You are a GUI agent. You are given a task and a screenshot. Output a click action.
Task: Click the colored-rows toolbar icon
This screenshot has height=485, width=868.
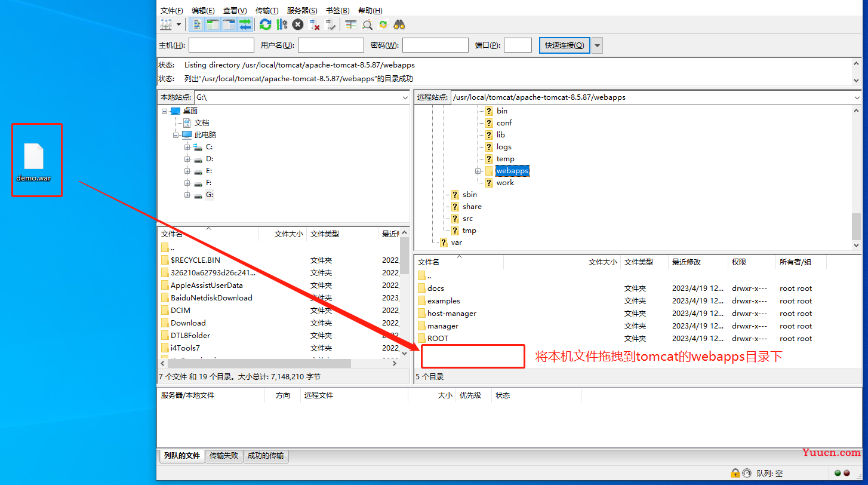[x=351, y=24]
